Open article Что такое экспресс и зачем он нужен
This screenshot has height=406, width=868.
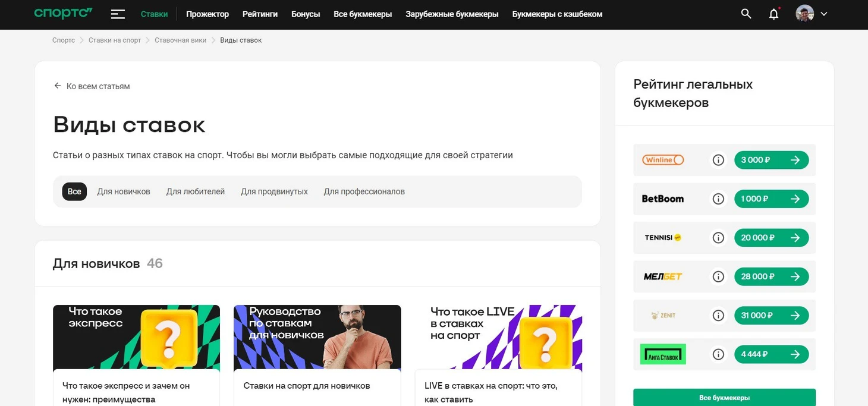(126, 392)
